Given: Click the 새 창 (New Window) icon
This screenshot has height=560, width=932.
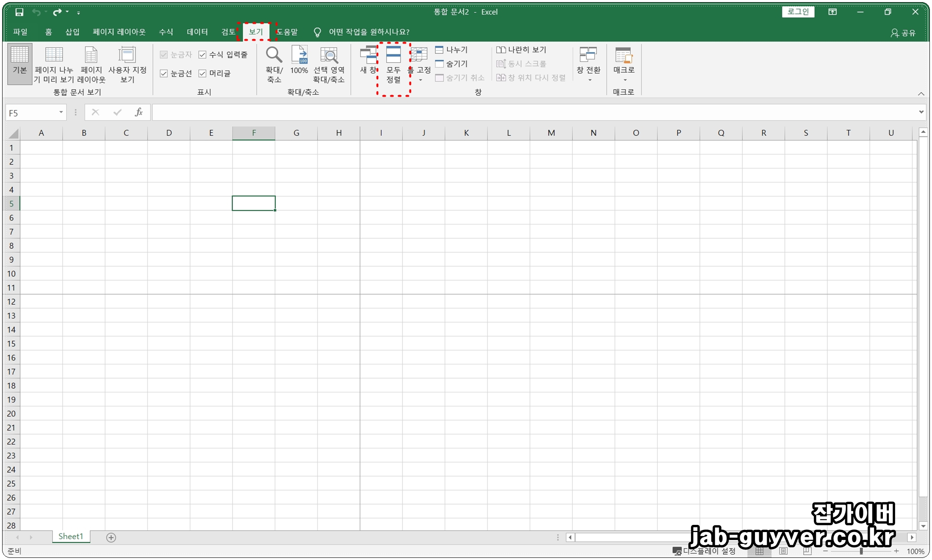Looking at the screenshot, I should [x=368, y=56].
